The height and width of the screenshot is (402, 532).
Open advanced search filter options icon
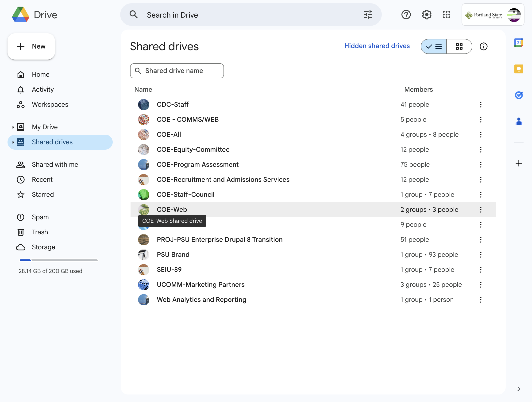tap(368, 15)
